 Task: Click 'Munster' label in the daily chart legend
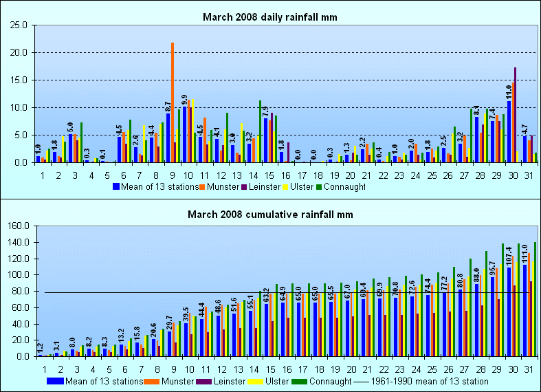click(x=223, y=186)
